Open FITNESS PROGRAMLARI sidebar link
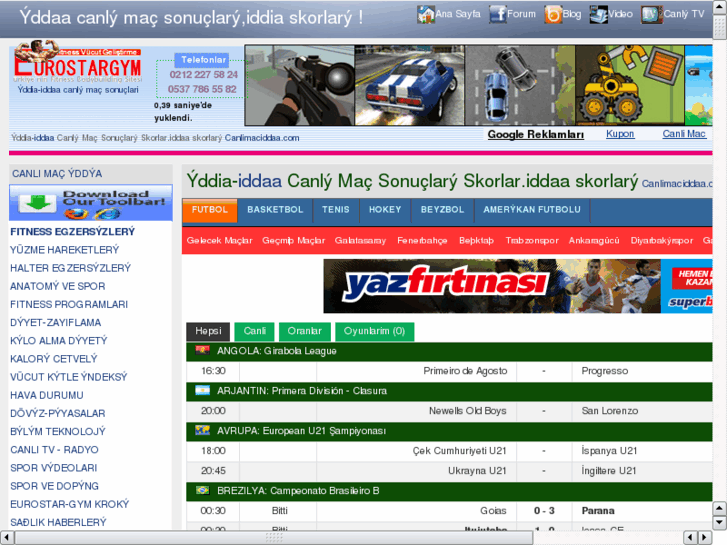The image size is (727, 545). [x=69, y=304]
